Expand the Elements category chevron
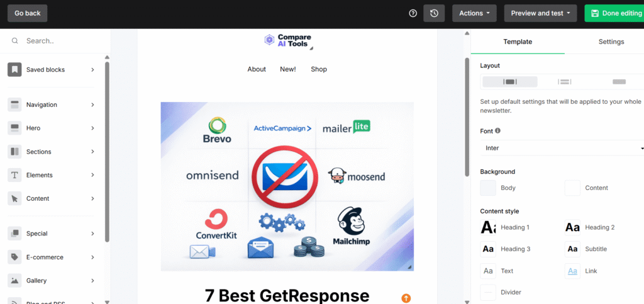This screenshot has height=304, width=644. point(93,175)
